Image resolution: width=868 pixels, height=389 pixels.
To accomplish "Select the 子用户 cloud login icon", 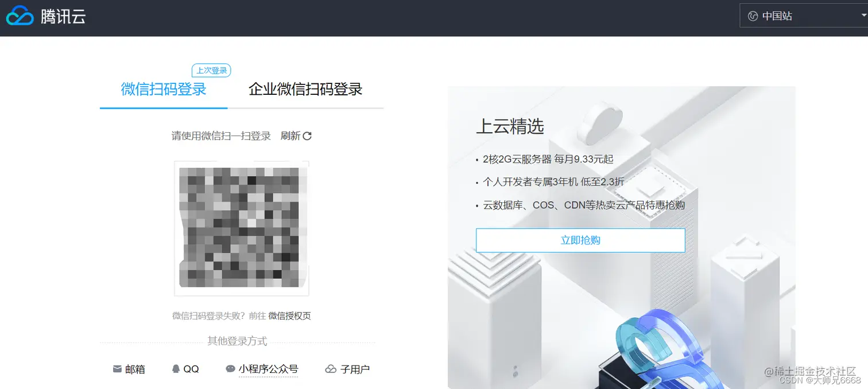I will click(331, 368).
